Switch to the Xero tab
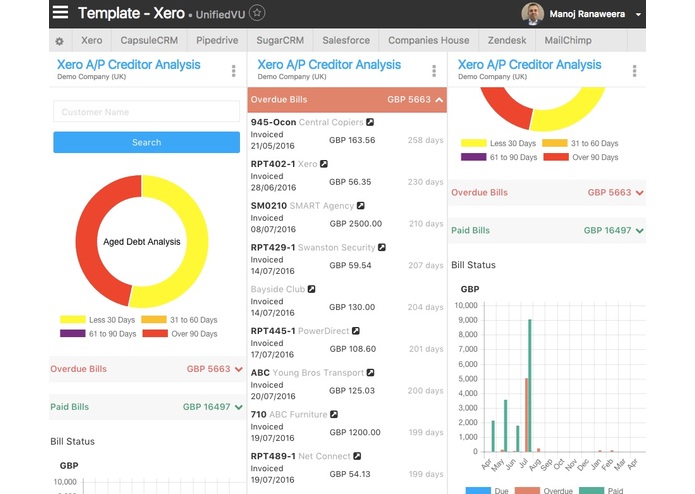Viewport: 695px width, 494px height. (x=92, y=40)
